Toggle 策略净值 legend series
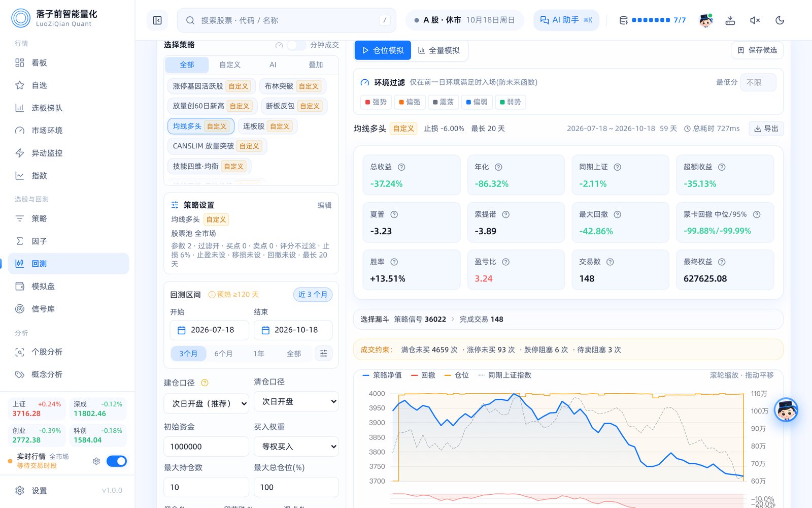 point(382,375)
